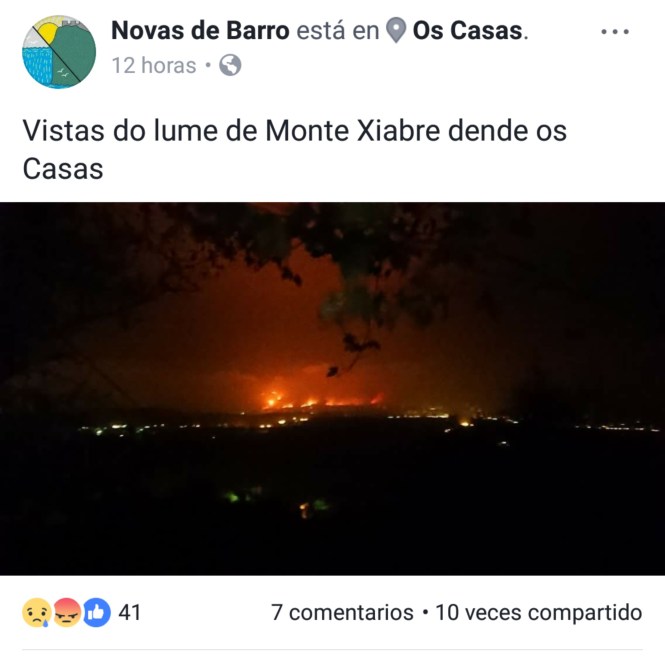665x667 pixels.
Task: Click the sad reaction emoji
Action: click(x=37, y=613)
